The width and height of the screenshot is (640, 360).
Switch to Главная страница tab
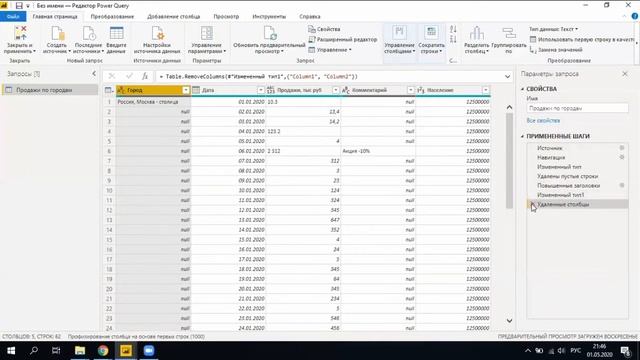55,16
